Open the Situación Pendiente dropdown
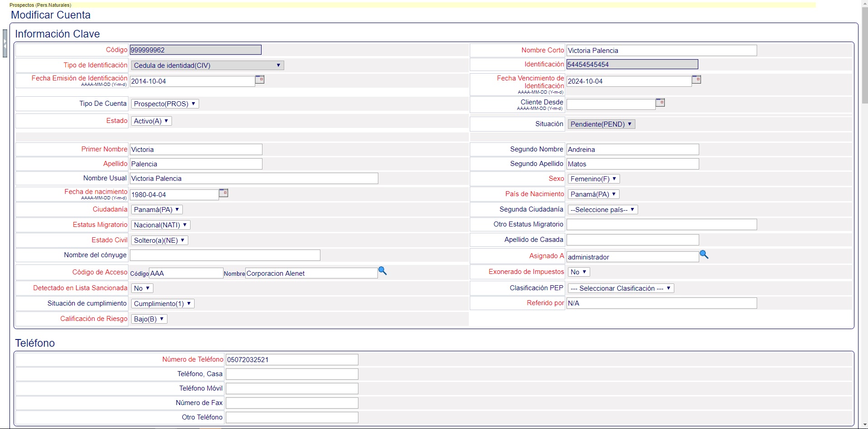This screenshot has height=429, width=868. (x=601, y=124)
